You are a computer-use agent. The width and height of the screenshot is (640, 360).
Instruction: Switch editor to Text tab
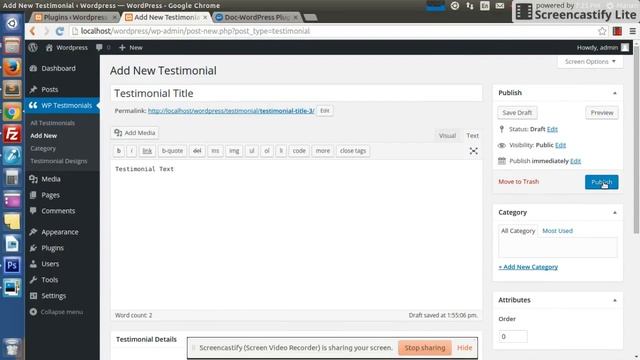pyautogui.click(x=472, y=136)
